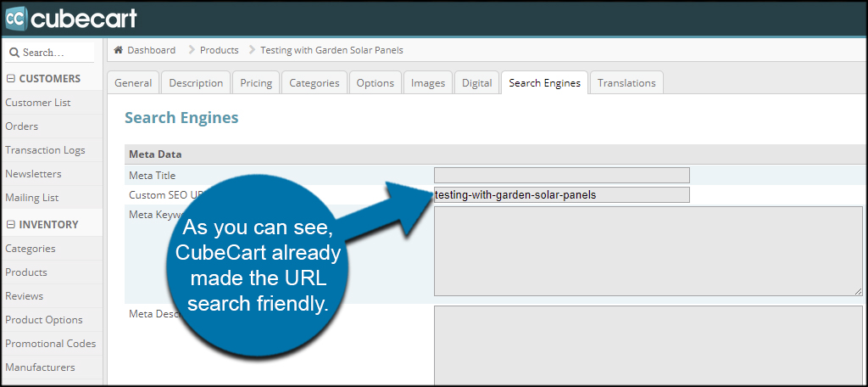Viewport: 868px width, 387px height.
Task: Open Orders in sidebar
Action: coord(21,126)
